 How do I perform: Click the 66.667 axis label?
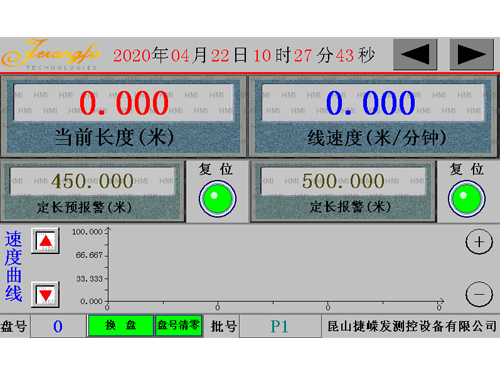89,255
